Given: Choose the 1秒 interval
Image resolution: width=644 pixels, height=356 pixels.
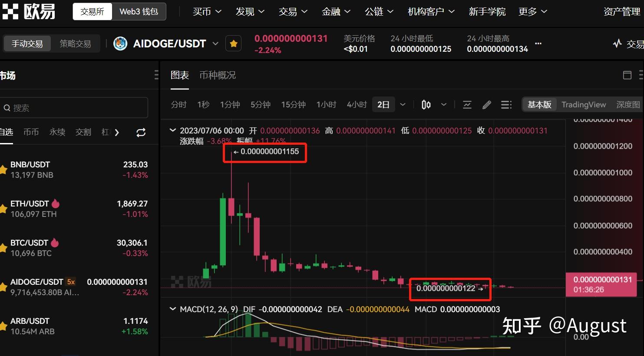Looking at the screenshot, I should [203, 105].
